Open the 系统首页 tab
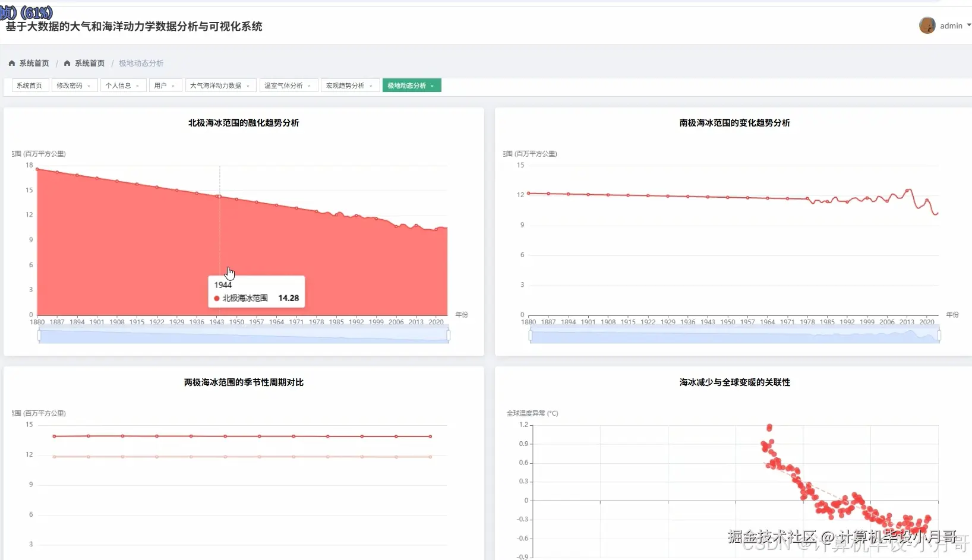 [30, 86]
